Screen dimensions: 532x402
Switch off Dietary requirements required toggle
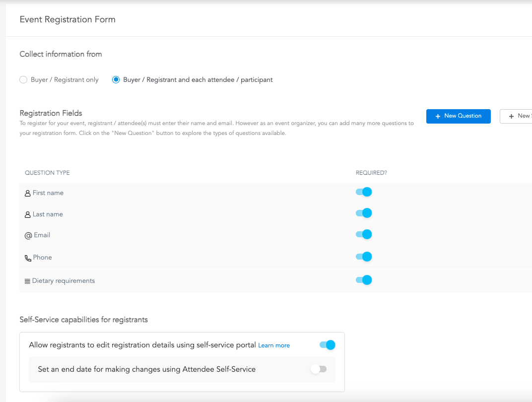[x=364, y=280]
